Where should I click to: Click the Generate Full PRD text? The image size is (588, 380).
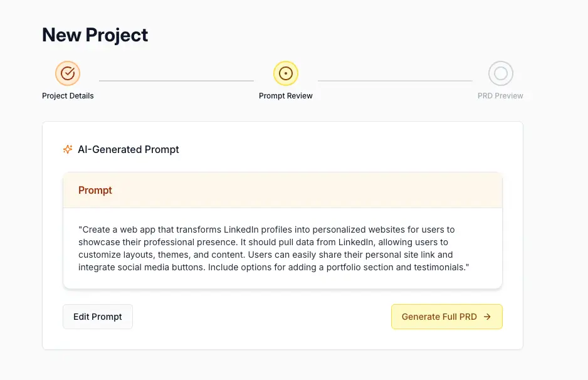[x=439, y=317]
